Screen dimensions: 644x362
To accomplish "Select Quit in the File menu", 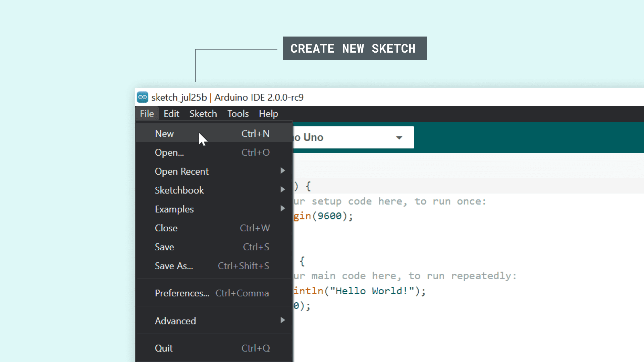I will coord(164,348).
